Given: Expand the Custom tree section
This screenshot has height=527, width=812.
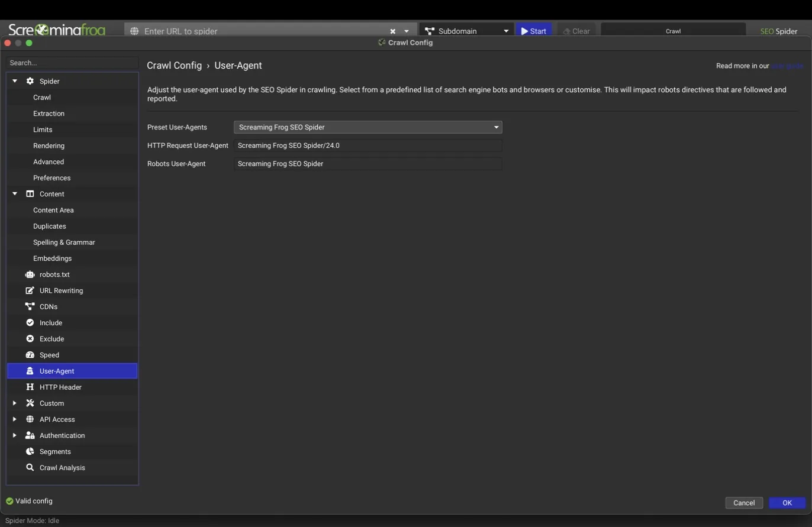Looking at the screenshot, I should click(15, 403).
